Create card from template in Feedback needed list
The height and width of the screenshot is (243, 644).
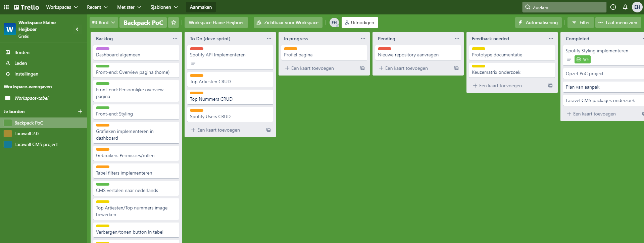550,86
